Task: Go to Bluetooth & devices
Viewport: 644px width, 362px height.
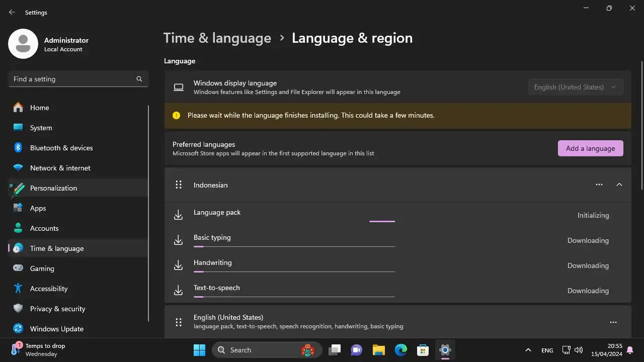Action: (78, 148)
